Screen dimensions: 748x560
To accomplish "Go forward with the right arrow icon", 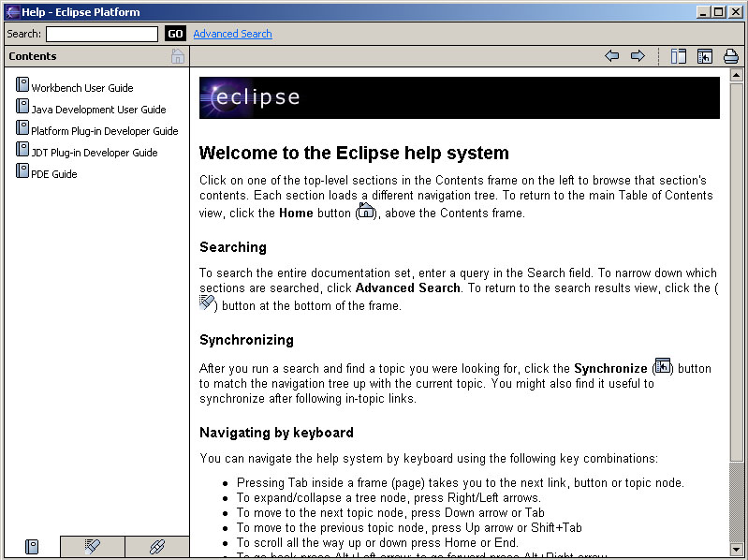I will 638,56.
